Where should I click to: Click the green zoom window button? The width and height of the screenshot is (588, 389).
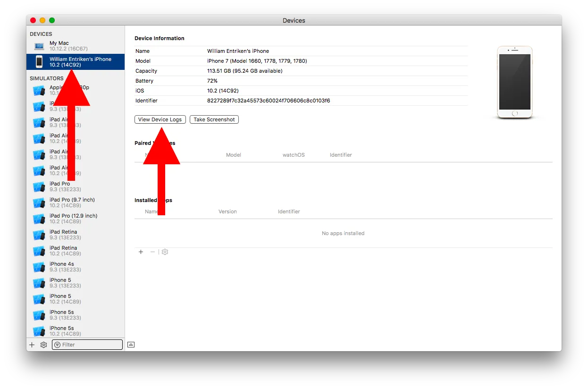52,20
